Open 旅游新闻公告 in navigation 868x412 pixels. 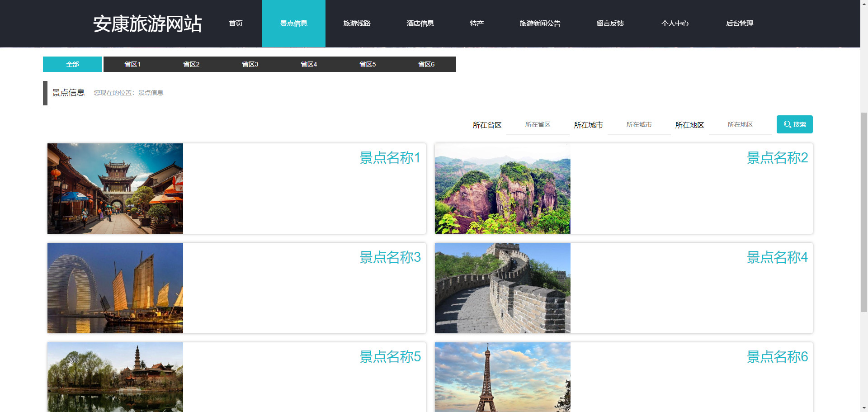(x=540, y=24)
